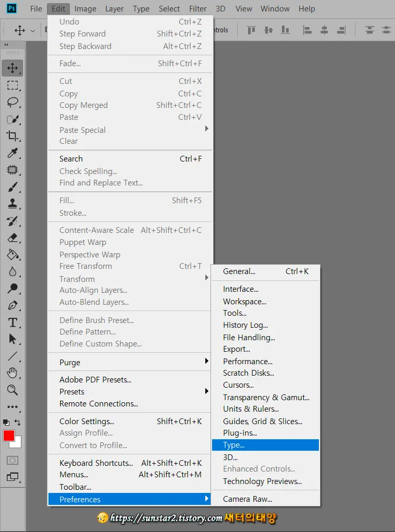
Task: Change screen mode icon
Action: tap(13, 477)
